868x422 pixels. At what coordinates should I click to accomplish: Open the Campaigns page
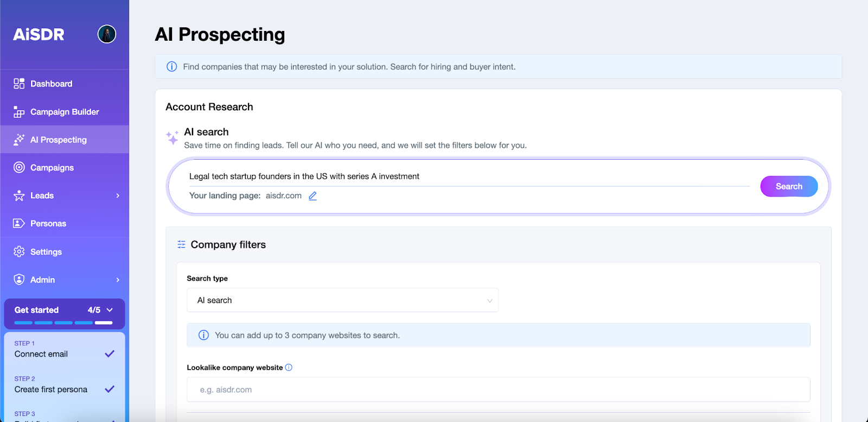coord(65,167)
